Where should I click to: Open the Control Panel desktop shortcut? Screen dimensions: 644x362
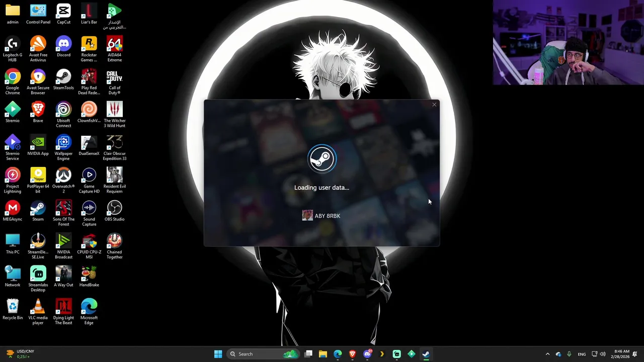[x=38, y=14]
